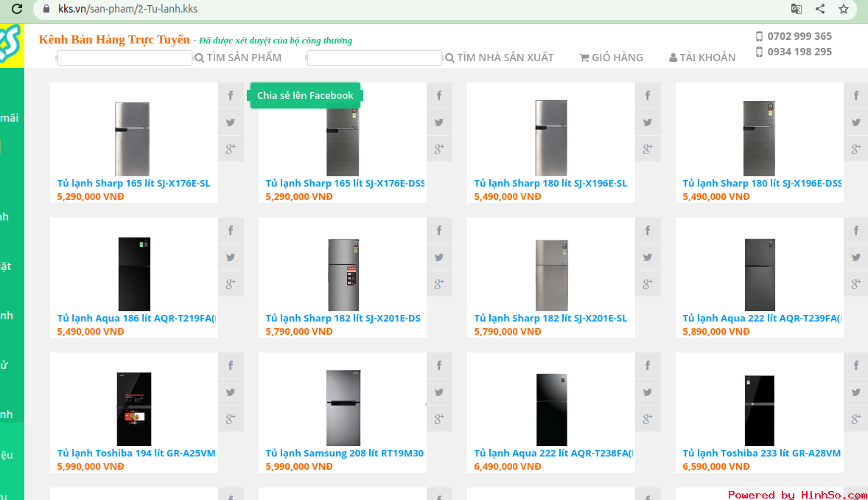Open Tủ lạnh Aqua 222 lít AQR-T239FA link
Screen dimensions: 868x500
(762, 318)
